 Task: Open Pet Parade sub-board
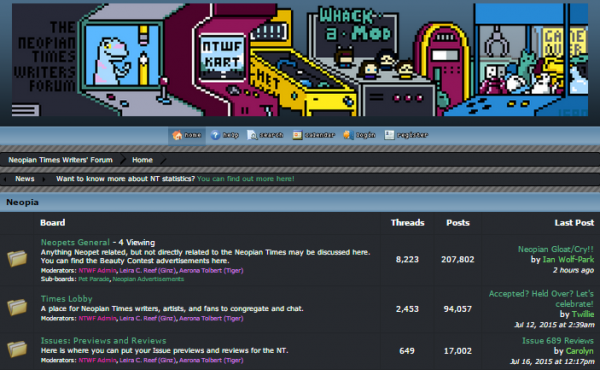pos(94,279)
